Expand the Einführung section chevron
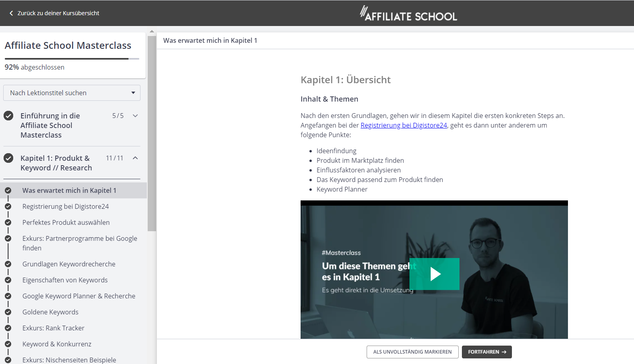The image size is (634, 364). tap(135, 116)
